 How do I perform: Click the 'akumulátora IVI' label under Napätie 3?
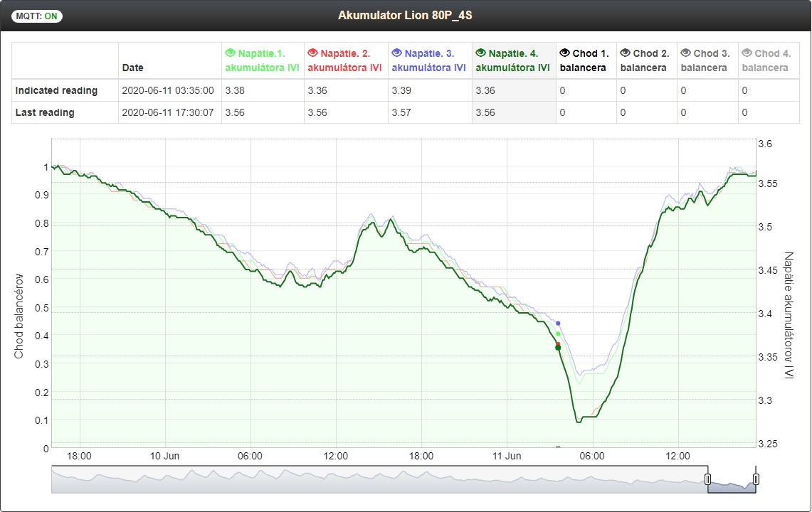(428, 68)
